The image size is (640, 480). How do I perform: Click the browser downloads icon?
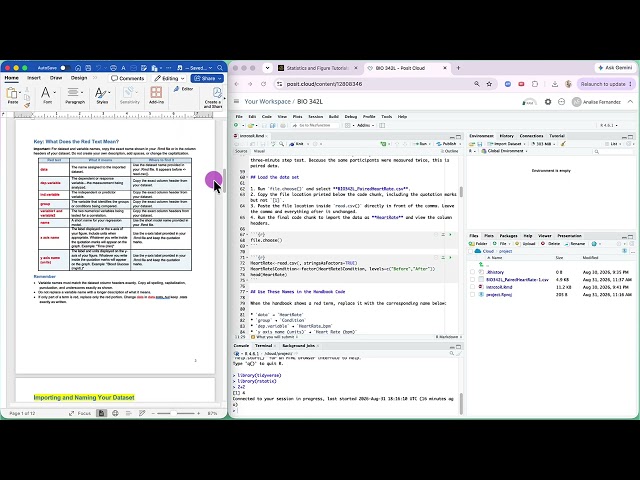pos(555,84)
